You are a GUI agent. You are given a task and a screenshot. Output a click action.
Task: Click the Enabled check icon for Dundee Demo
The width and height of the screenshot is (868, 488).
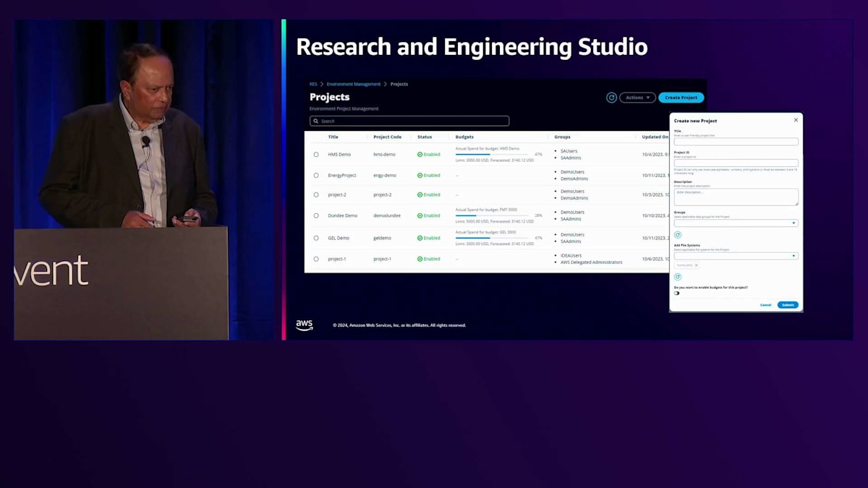pos(420,215)
